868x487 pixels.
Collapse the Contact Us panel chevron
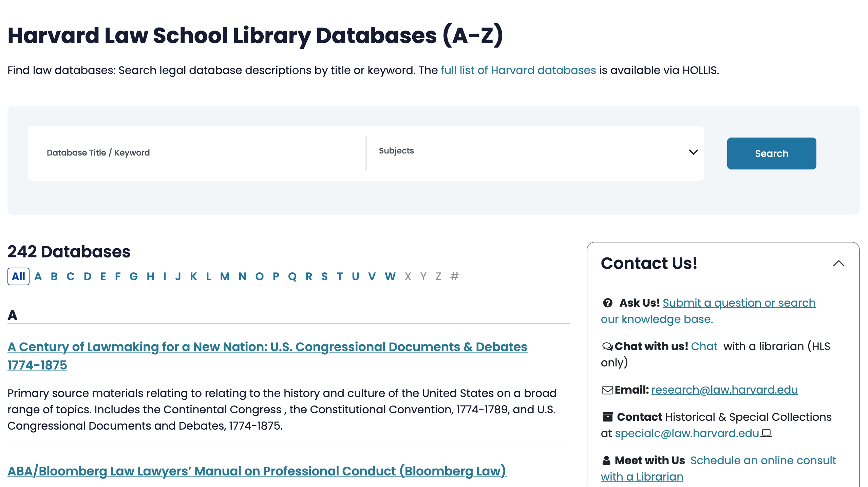pyautogui.click(x=838, y=263)
